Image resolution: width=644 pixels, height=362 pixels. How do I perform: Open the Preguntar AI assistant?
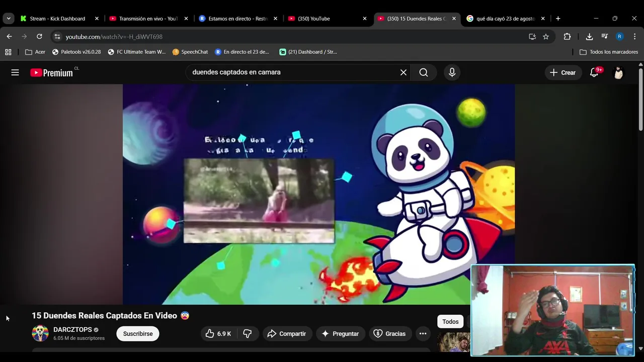click(340, 334)
